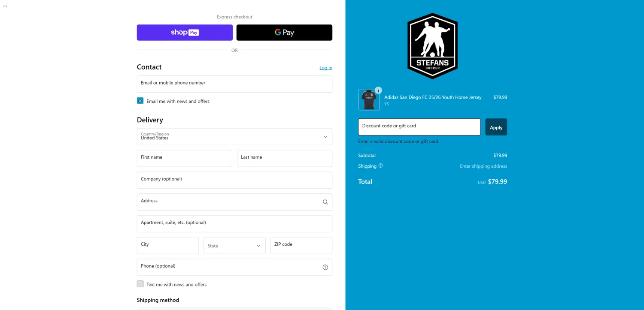Click the Shipping info question mark icon
644x310 pixels.
click(381, 166)
